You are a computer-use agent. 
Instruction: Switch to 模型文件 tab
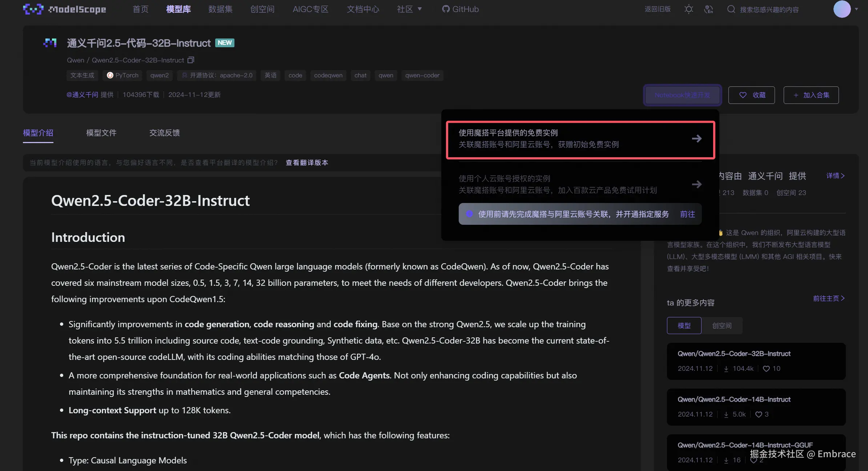(101, 133)
